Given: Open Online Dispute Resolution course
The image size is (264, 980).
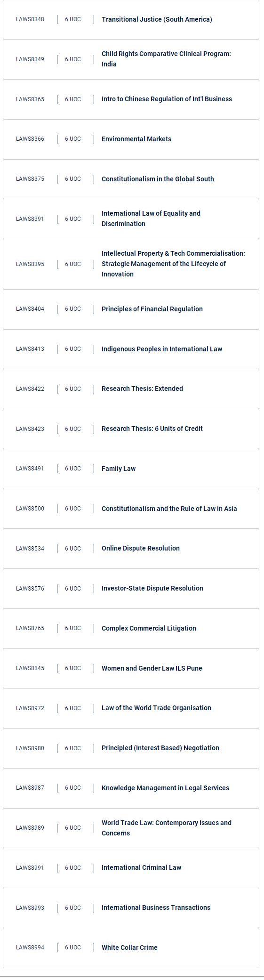Looking at the screenshot, I should click(x=131, y=549).
